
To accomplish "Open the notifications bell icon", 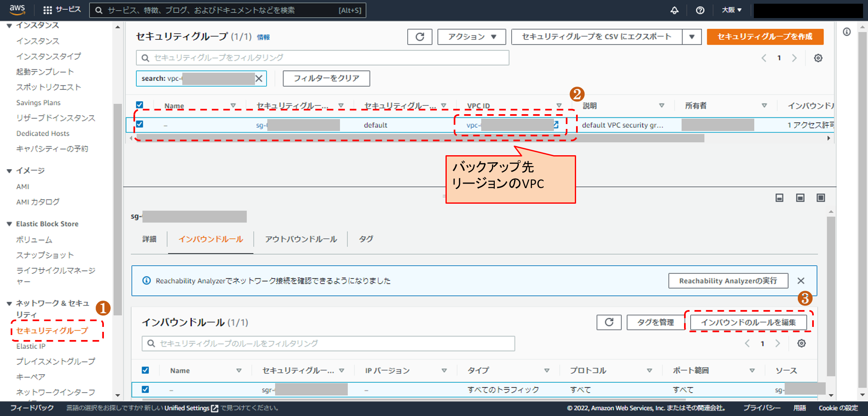I will [x=674, y=10].
